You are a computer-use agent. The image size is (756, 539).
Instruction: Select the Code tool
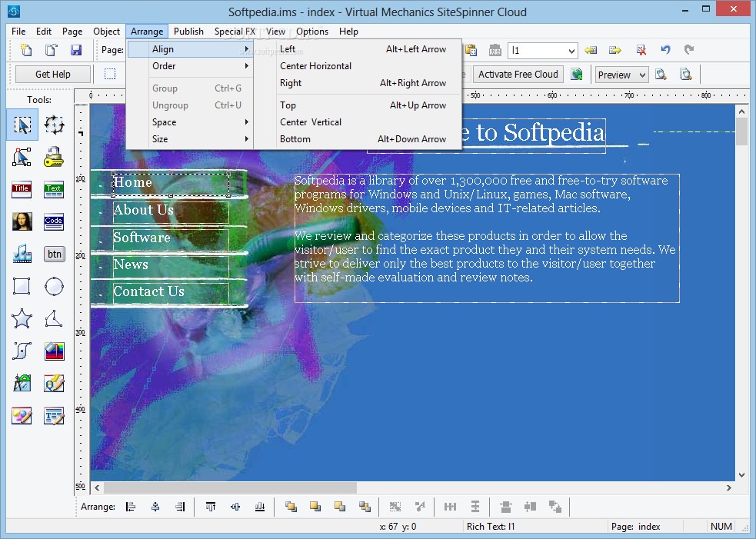pos(54,221)
